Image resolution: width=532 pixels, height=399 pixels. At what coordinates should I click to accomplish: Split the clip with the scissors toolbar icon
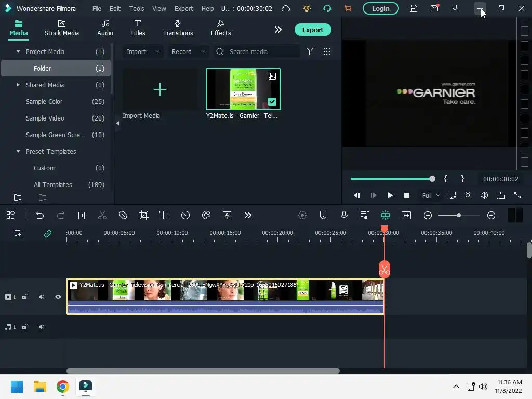click(x=102, y=215)
